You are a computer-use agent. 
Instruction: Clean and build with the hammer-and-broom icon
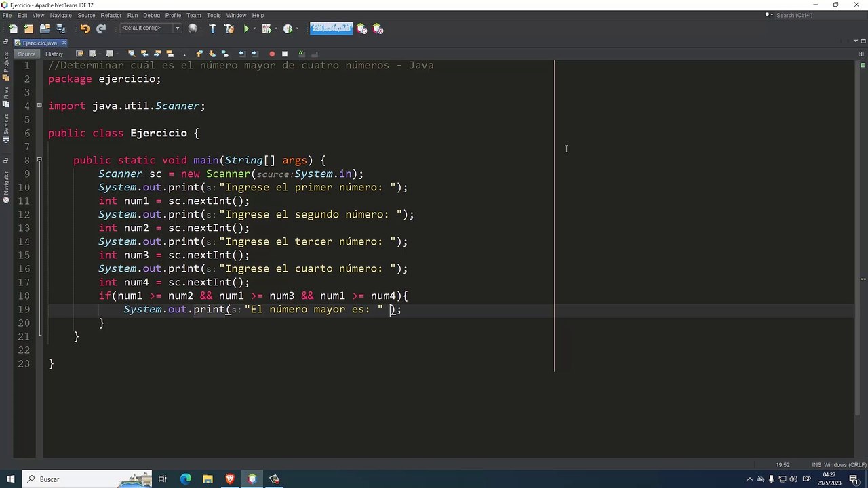pos(229,28)
